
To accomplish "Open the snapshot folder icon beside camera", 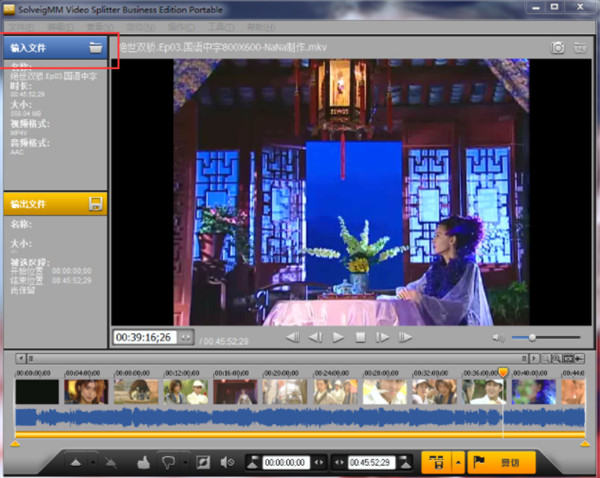I will 580,48.
